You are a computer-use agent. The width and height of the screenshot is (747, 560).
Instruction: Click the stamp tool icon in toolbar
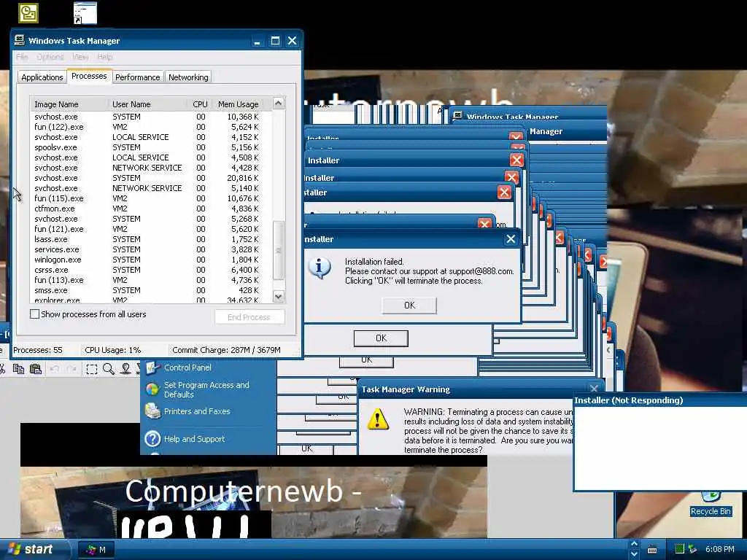(125, 369)
